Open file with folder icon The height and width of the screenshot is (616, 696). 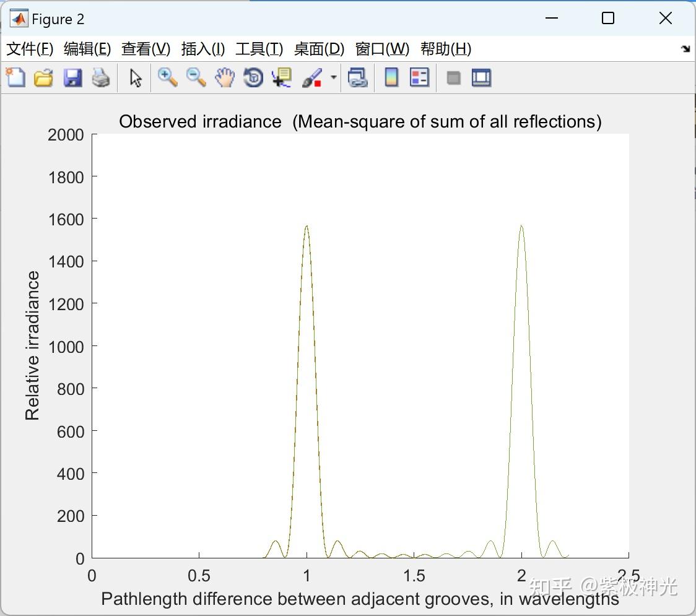coord(43,77)
